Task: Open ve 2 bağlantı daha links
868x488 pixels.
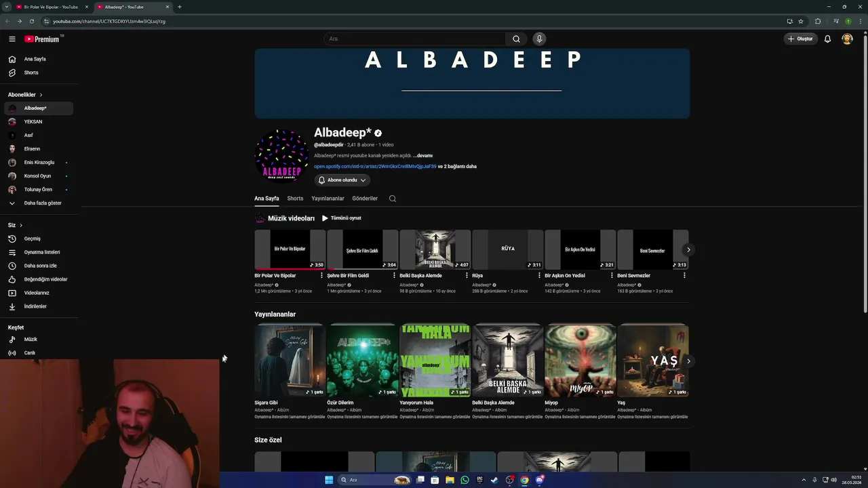Action: (457, 167)
